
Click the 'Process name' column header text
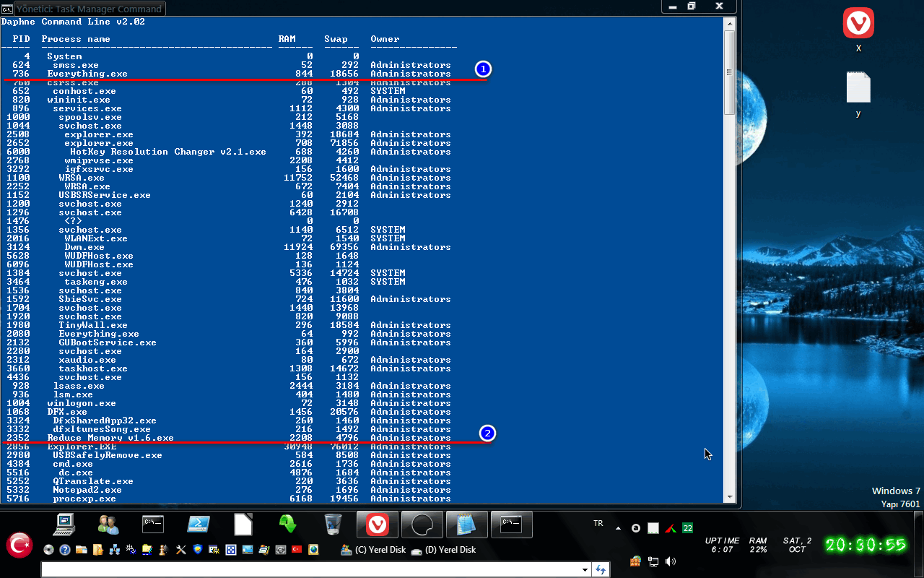[x=76, y=39]
